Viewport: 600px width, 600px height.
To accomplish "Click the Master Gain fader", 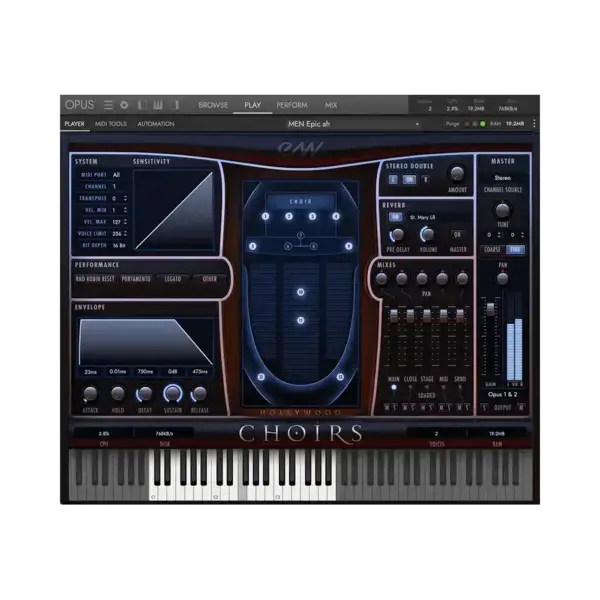I will 490,309.
